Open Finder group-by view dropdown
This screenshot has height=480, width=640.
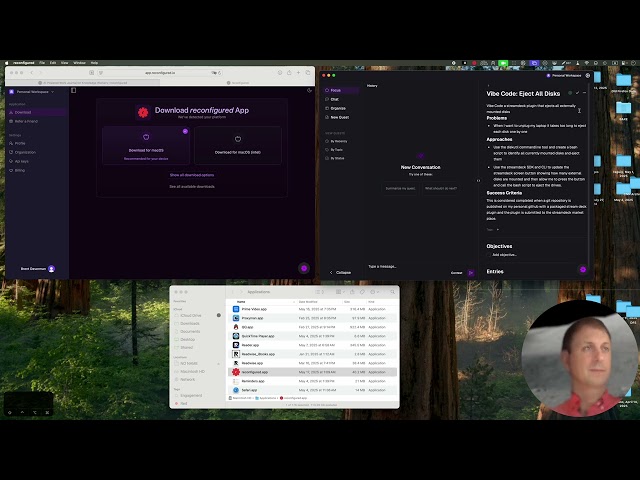coord(340,292)
